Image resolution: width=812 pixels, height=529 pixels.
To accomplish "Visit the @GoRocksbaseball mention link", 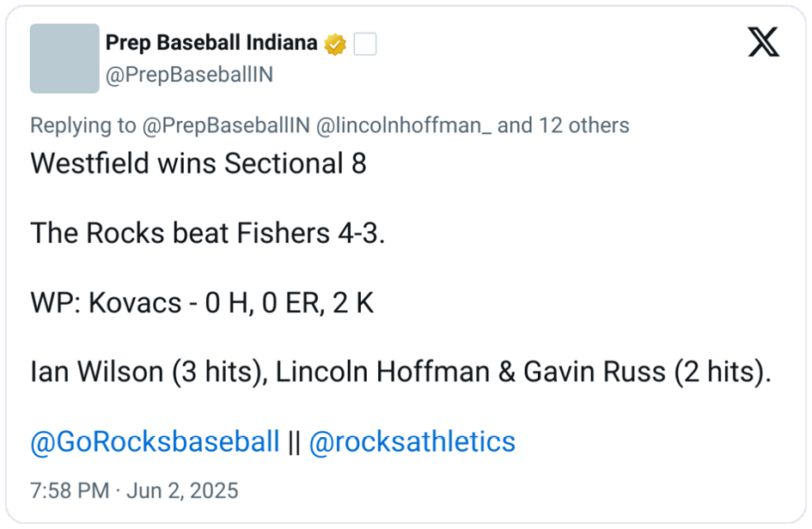I will [x=155, y=441].
